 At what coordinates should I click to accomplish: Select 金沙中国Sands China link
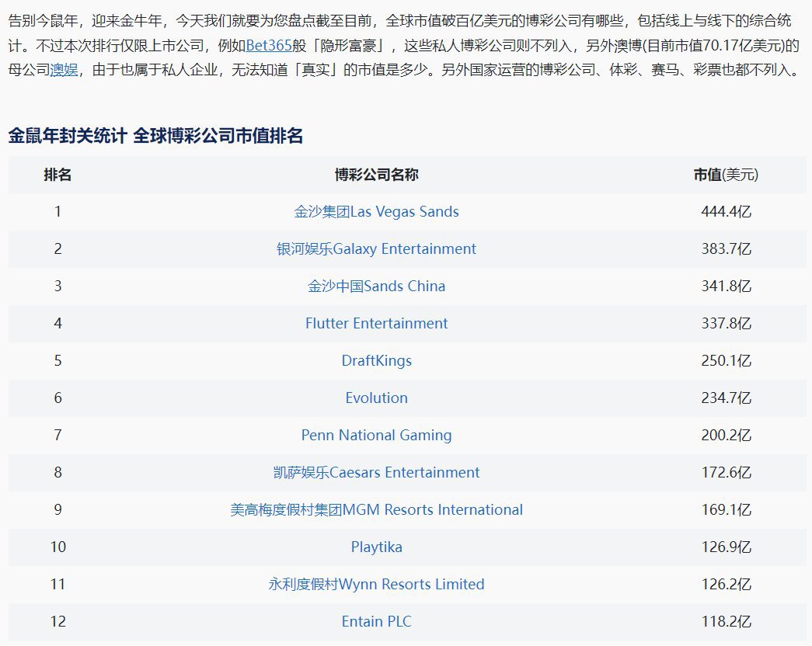click(x=377, y=287)
